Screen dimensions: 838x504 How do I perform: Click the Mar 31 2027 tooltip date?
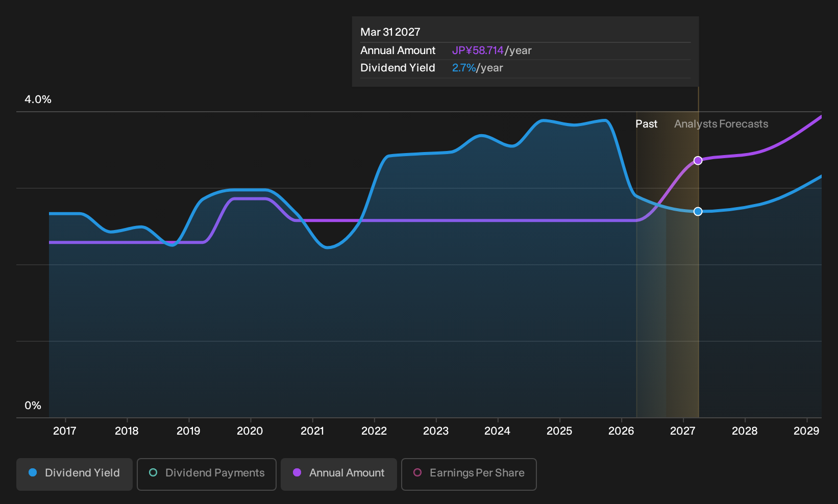point(390,32)
